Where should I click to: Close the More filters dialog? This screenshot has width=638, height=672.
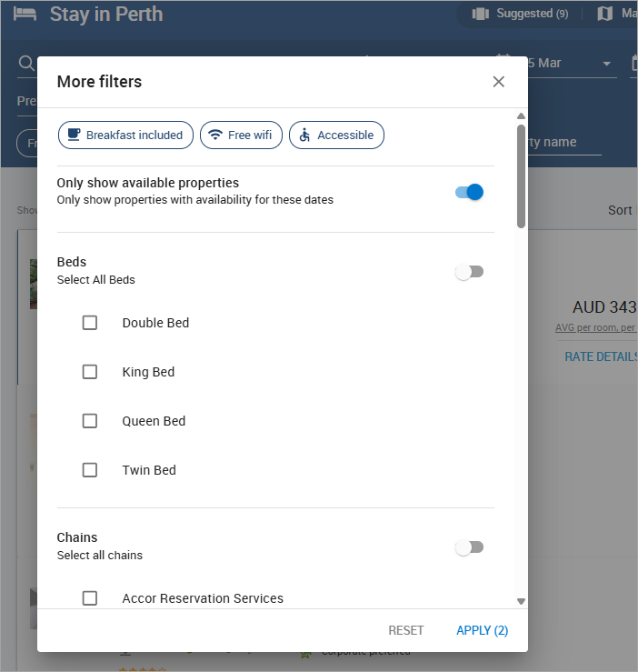tap(498, 82)
